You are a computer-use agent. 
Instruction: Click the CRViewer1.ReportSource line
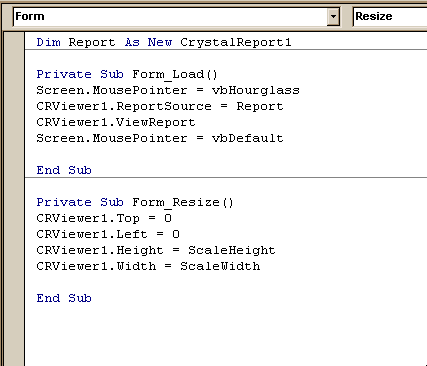point(160,106)
